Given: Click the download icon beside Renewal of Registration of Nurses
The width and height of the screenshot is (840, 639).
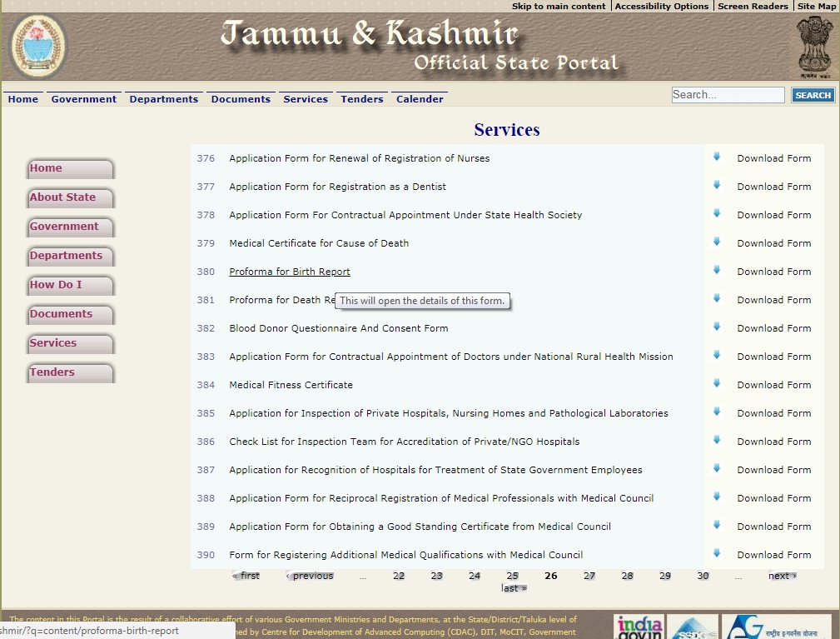Looking at the screenshot, I should pos(717,158).
